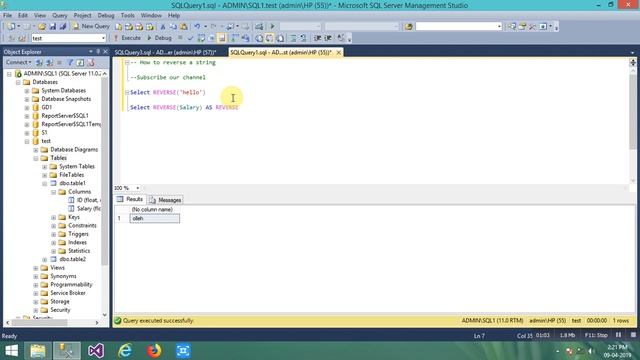Click the Open File folder icon in toolbar
The height and width of the screenshot is (360, 640).
coord(42,27)
